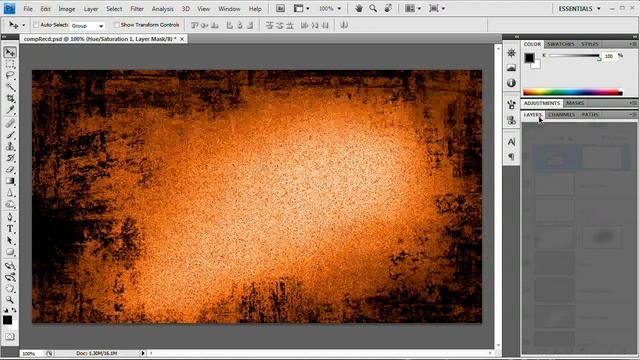Launch Bridge from the application bar
Screen dimensions: 640x360
280,9
